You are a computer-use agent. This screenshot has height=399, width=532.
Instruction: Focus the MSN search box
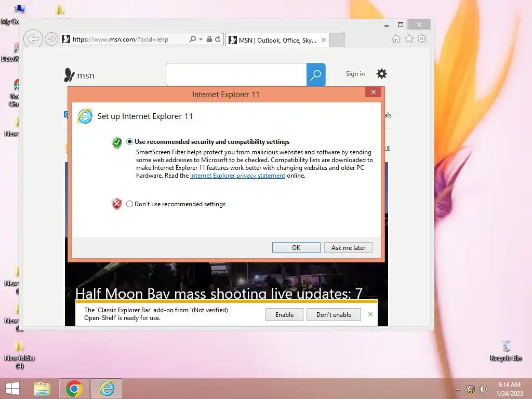coord(236,74)
